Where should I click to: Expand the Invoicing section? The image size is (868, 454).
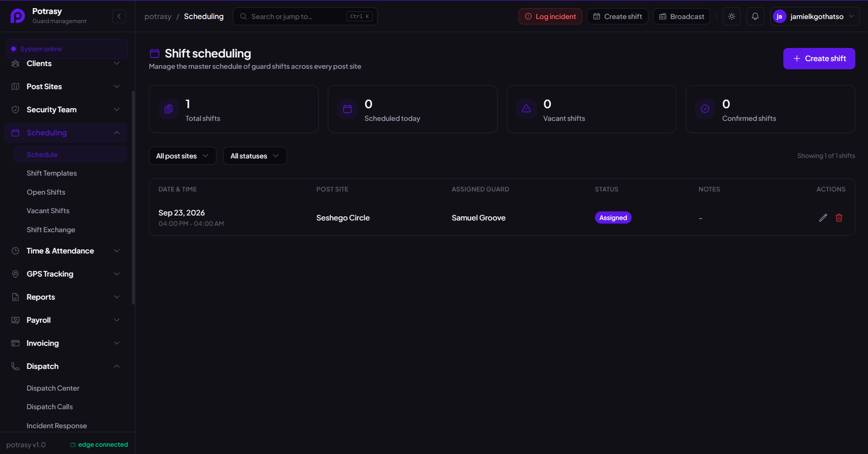coord(66,343)
